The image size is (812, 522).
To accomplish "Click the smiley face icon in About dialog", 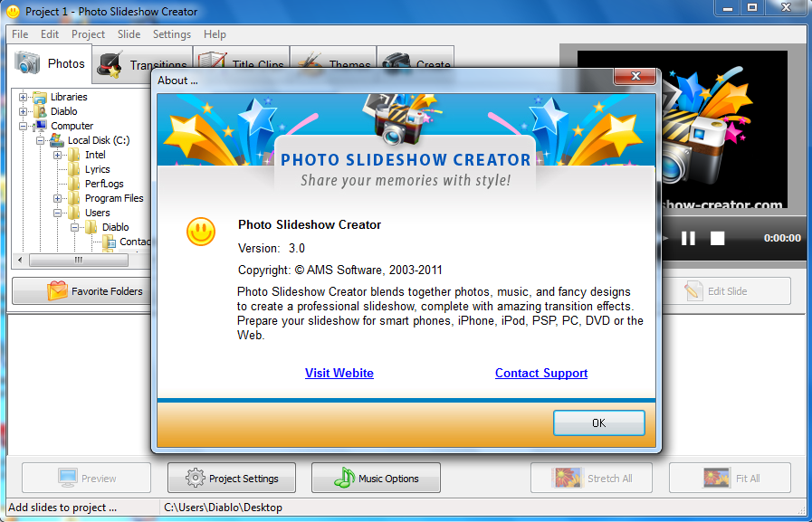I will click(200, 232).
